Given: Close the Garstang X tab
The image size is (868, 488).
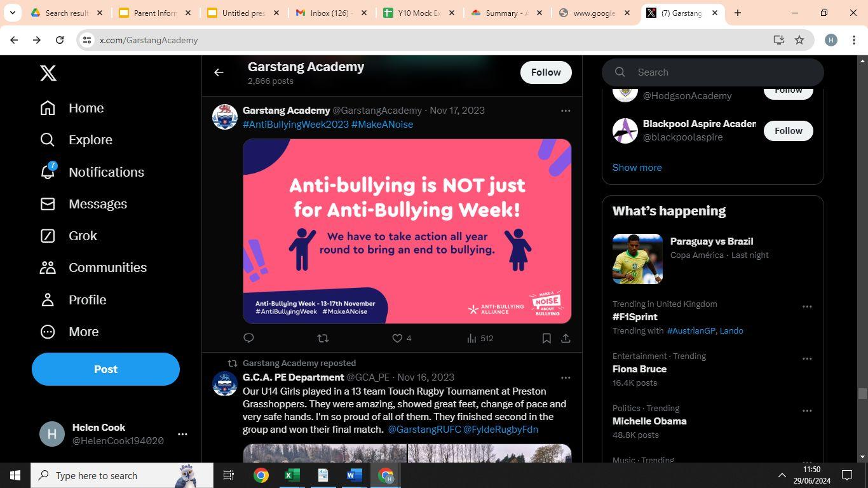Looking at the screenshot, I should pos(715,13).
